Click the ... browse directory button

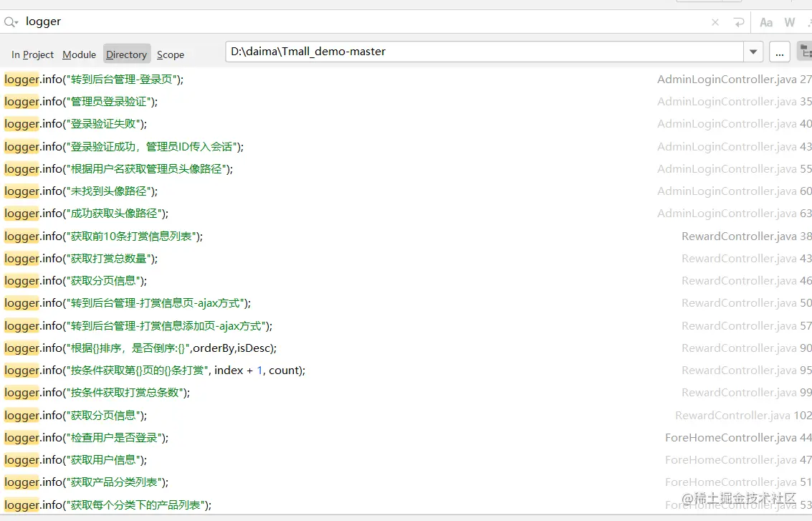click(779, 52)
